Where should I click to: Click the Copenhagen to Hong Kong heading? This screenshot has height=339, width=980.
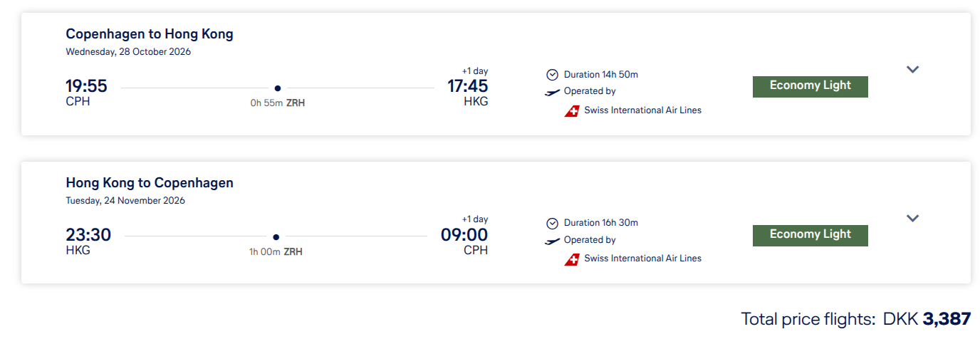150,34
